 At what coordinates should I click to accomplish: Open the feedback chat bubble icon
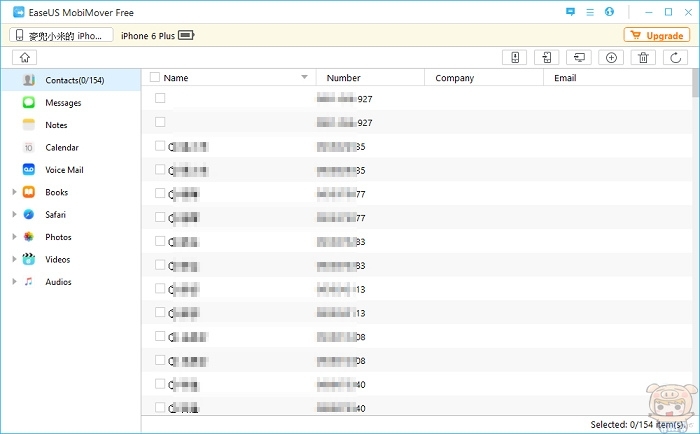point(570,12)
